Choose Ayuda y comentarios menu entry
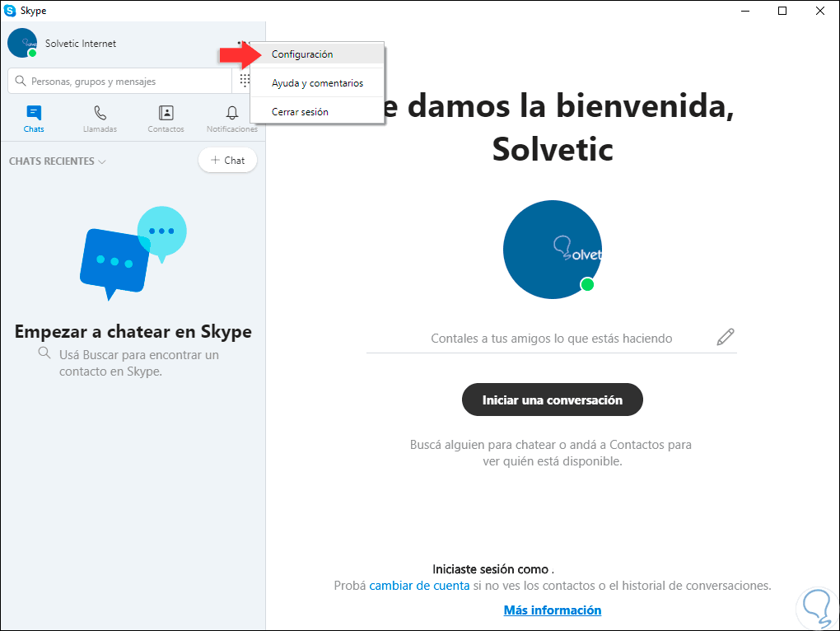The height and width of the screenshot is (631, 840). pos(317,83)
